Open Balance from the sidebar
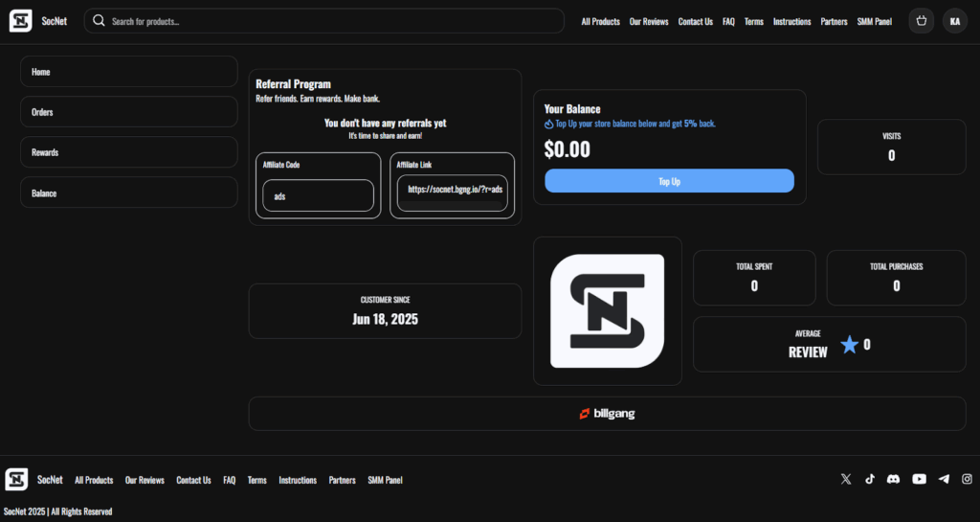Image resolution: width=980 pixels, height=522 pixels. pos(128,193)
